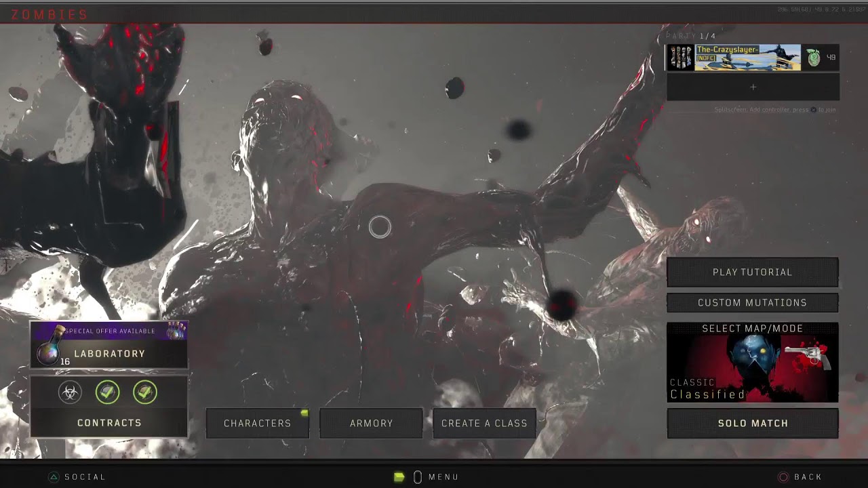Select the biohazard contract icon
This screenshot has height=488, width=868.
coord(70,392)
